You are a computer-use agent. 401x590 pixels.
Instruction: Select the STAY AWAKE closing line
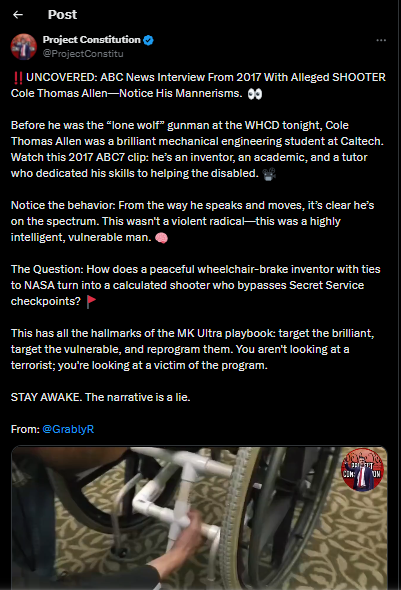pyautogui.click(x=100, y=397)
